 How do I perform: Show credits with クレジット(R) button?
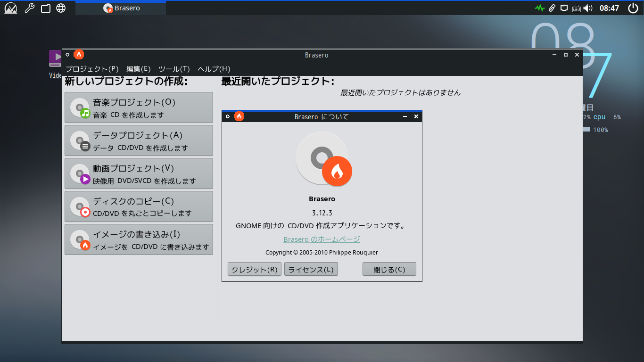coord(255,269)
